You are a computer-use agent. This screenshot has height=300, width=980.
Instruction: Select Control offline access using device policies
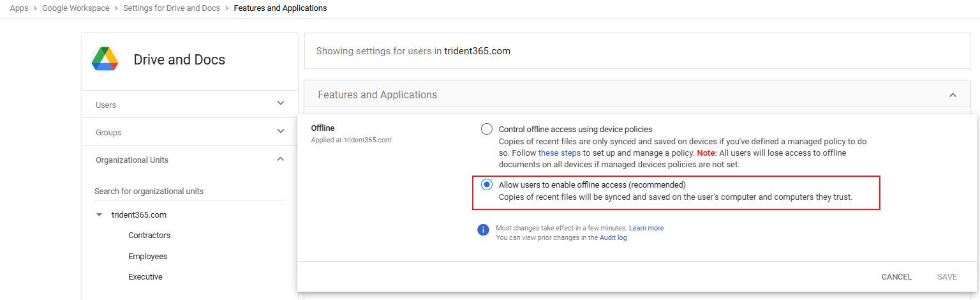[x=487, y=129]
